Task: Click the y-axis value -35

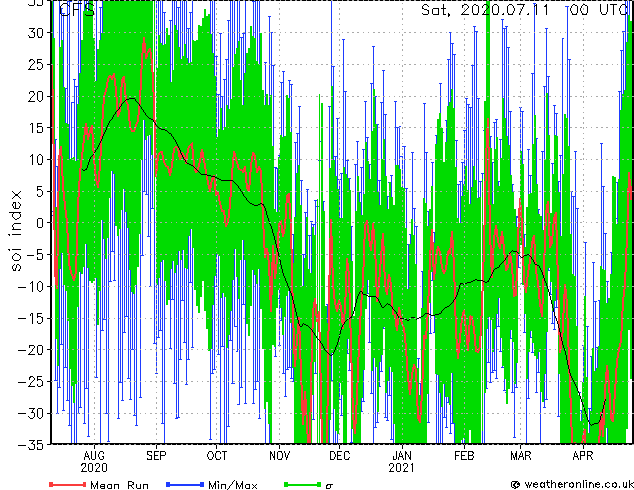Action: [x=31, y=444]
